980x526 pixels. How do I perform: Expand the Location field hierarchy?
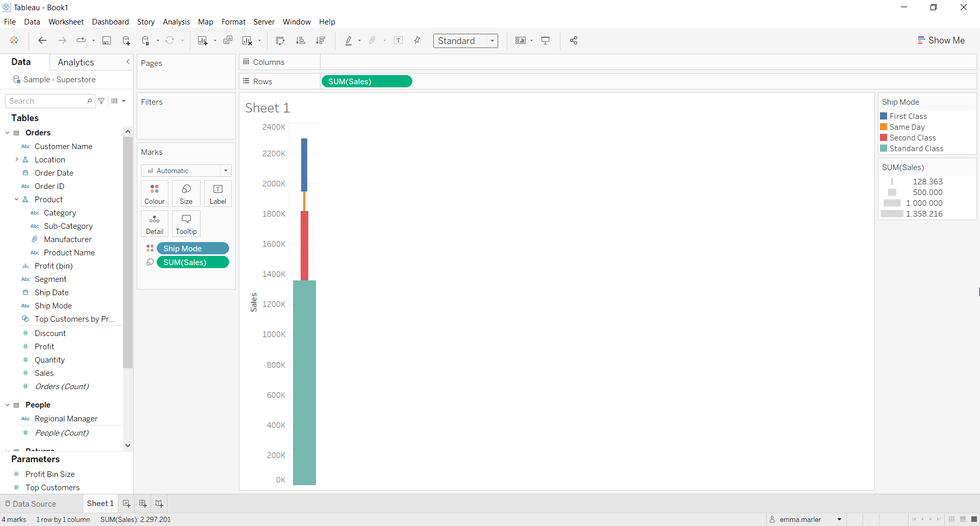17,159
